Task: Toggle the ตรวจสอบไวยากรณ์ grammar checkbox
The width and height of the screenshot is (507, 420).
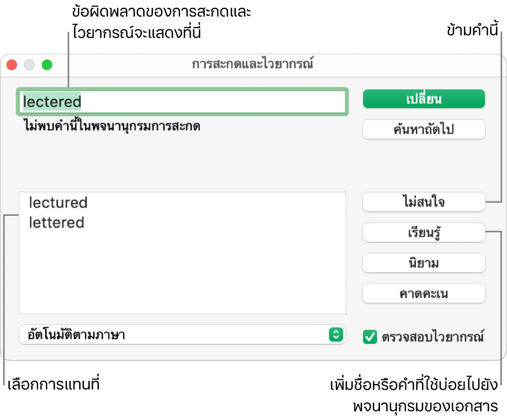Action: point(369,336)
